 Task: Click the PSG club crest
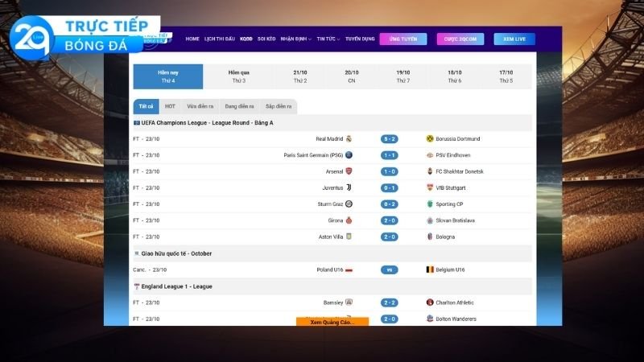[349, 155]
